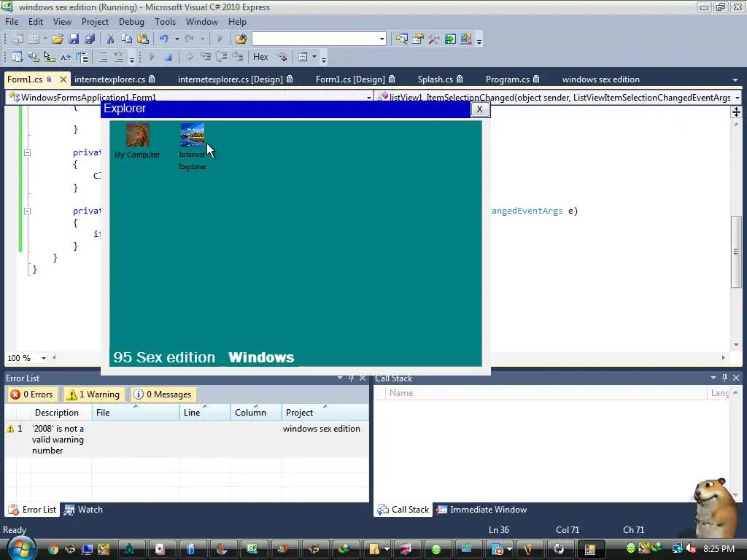Undo the last action with toolbar icon
Image resolution: width=747 pixels, height=560 pixels.
[x=164, y=39]
